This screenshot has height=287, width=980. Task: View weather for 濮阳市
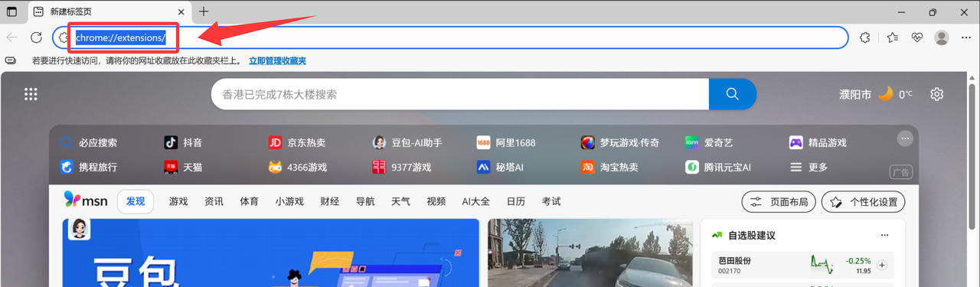click(876, 94)
